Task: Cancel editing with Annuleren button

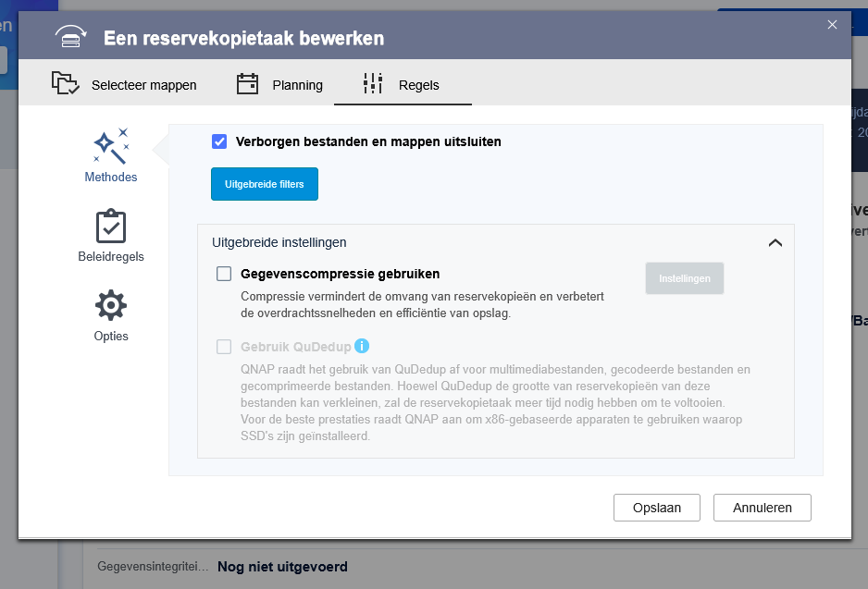Action: [x=763, y=508]
